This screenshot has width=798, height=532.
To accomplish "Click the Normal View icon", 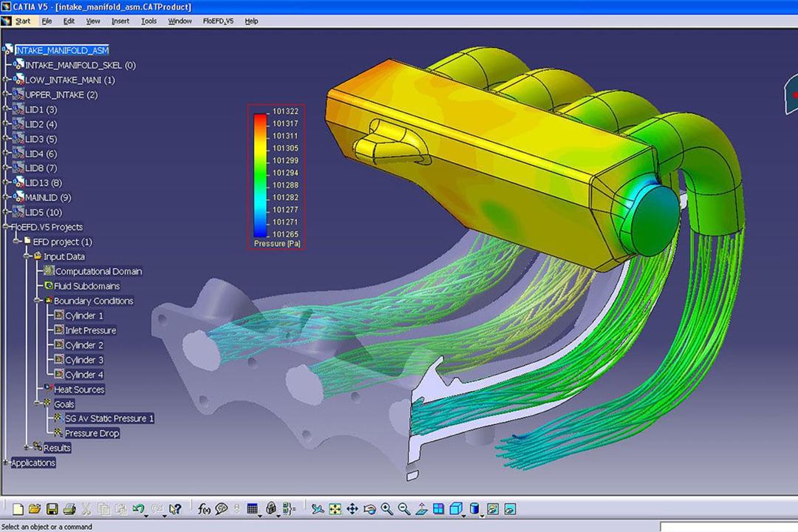I will click(x=421, y=508).
